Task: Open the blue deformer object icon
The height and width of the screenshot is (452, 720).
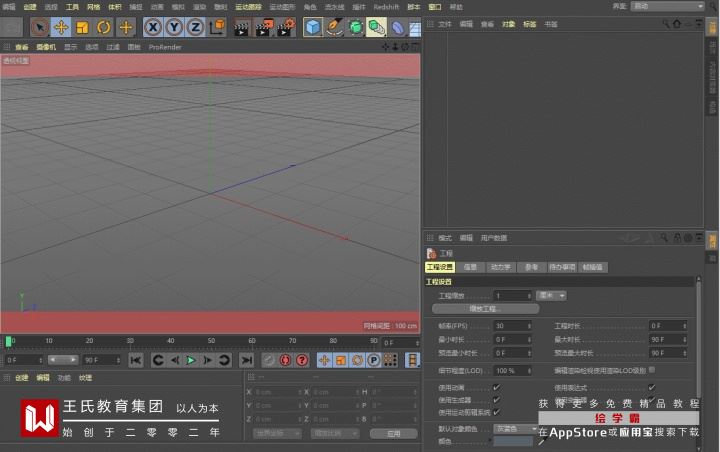Action: (398, 28)
